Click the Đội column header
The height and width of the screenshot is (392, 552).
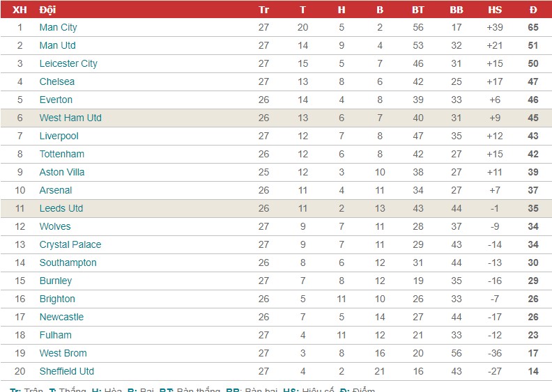[x=47, y=10]
